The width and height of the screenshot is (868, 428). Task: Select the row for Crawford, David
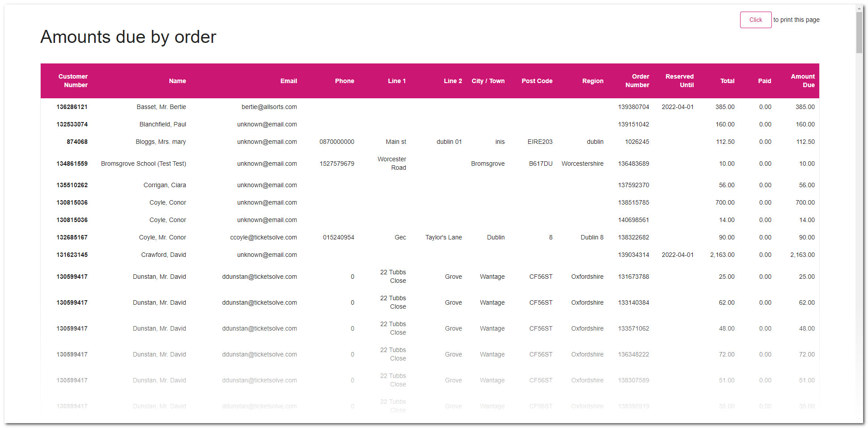coord(163,255)
